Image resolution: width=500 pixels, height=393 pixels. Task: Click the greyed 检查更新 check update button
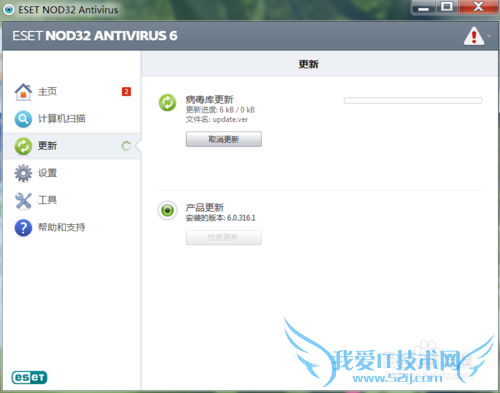tap(224, 238)
